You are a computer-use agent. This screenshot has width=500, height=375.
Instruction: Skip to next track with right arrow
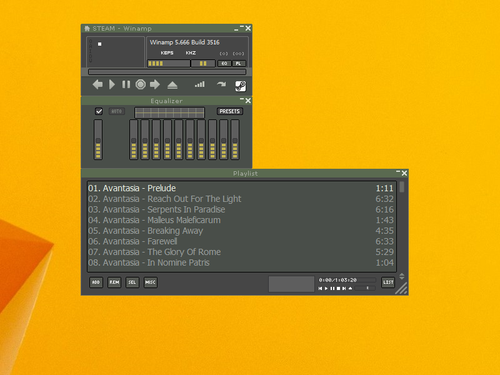[155, 85]
